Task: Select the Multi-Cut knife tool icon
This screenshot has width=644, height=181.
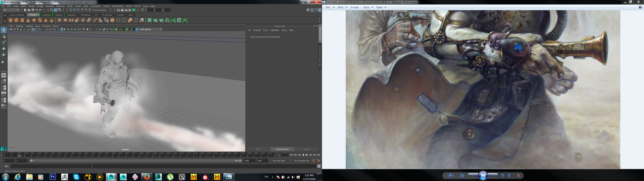Action: [95, 20]
